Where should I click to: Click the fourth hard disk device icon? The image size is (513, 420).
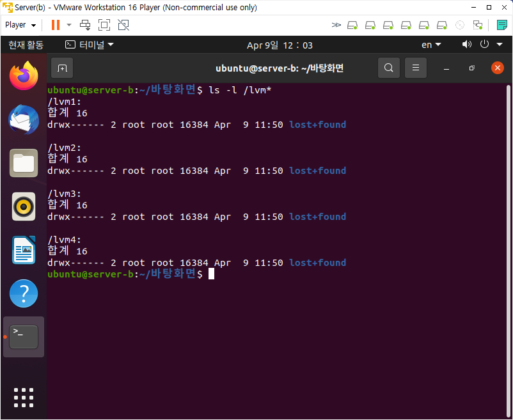point(406,25)
